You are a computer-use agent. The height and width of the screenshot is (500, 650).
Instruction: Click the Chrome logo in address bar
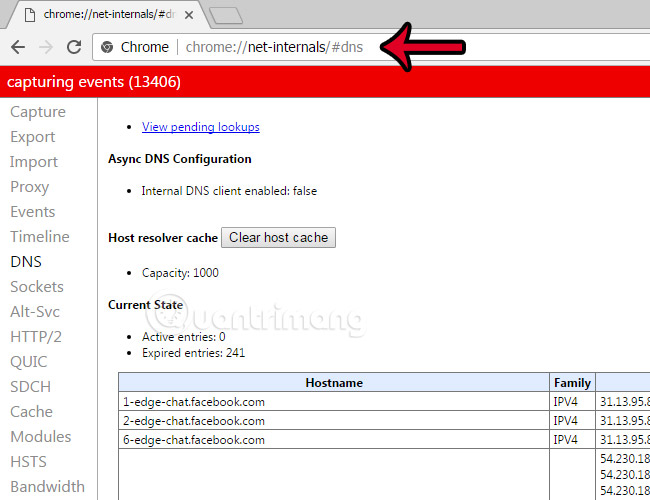click(107, 47)
